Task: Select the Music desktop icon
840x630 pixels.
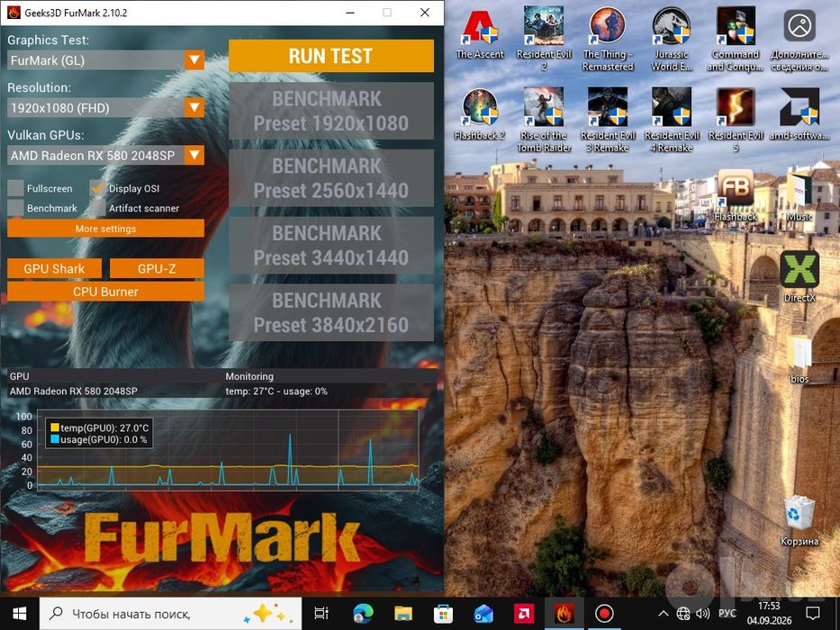Action: (799, 195)
